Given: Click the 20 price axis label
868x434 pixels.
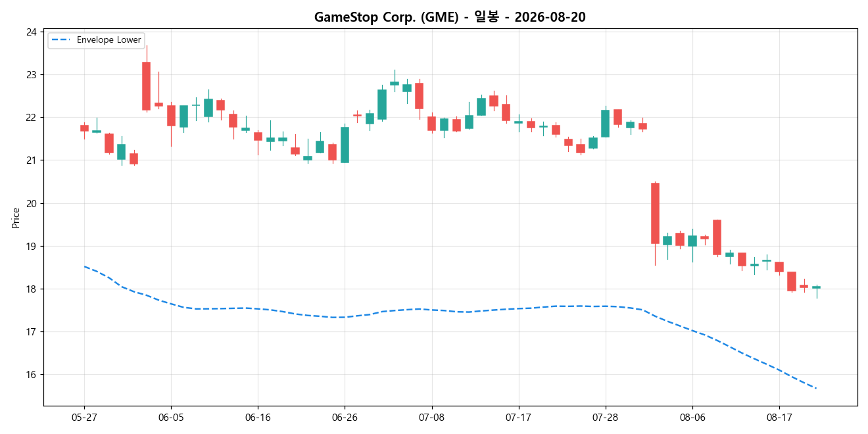Looking at the screenshot, I should click(31, 203).
